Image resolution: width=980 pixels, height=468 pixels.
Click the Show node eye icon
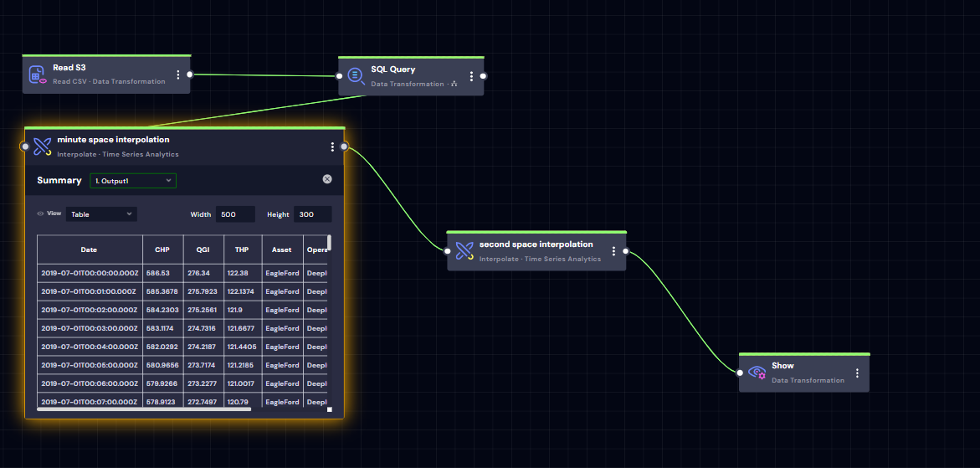click(x=757, y=373)
